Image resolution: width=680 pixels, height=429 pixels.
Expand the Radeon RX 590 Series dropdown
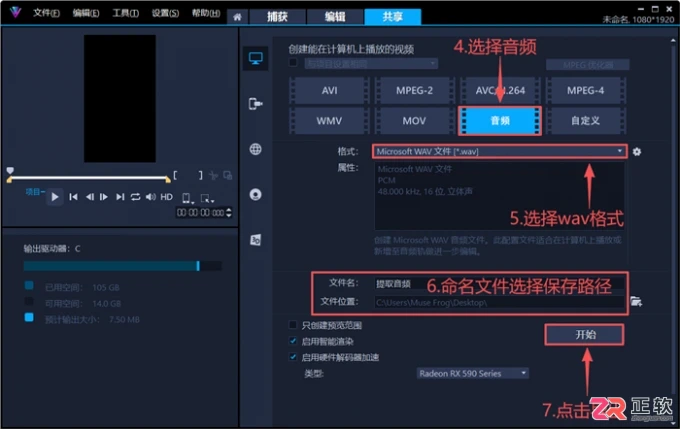pyautogui.click(x=473, y=373)
